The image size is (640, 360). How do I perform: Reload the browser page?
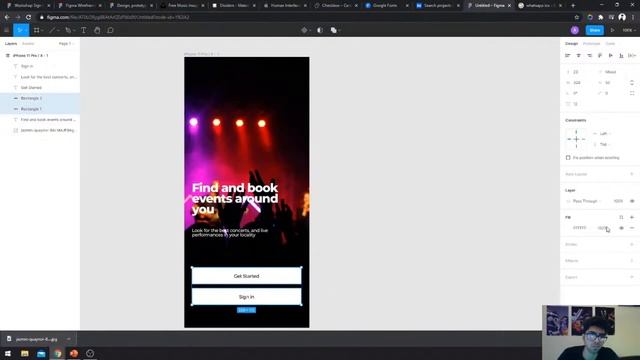point(28,17)
